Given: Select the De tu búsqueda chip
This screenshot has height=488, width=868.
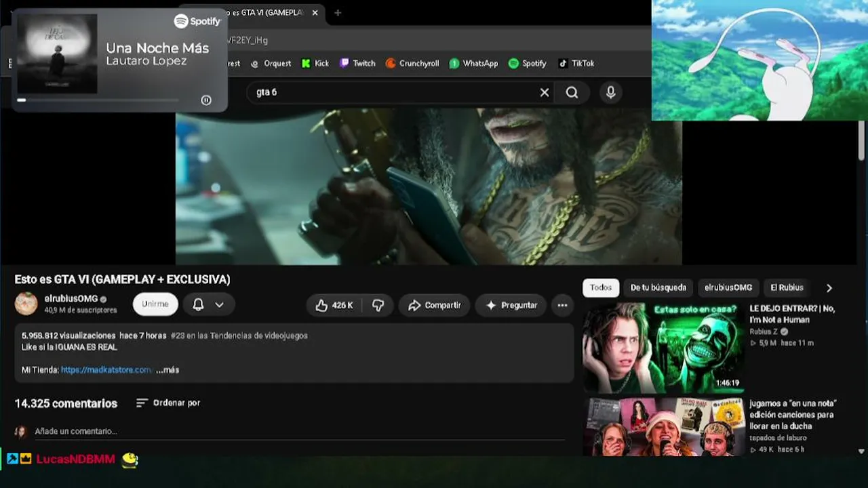Looking at the screenshot, I should tap(658, 287).
